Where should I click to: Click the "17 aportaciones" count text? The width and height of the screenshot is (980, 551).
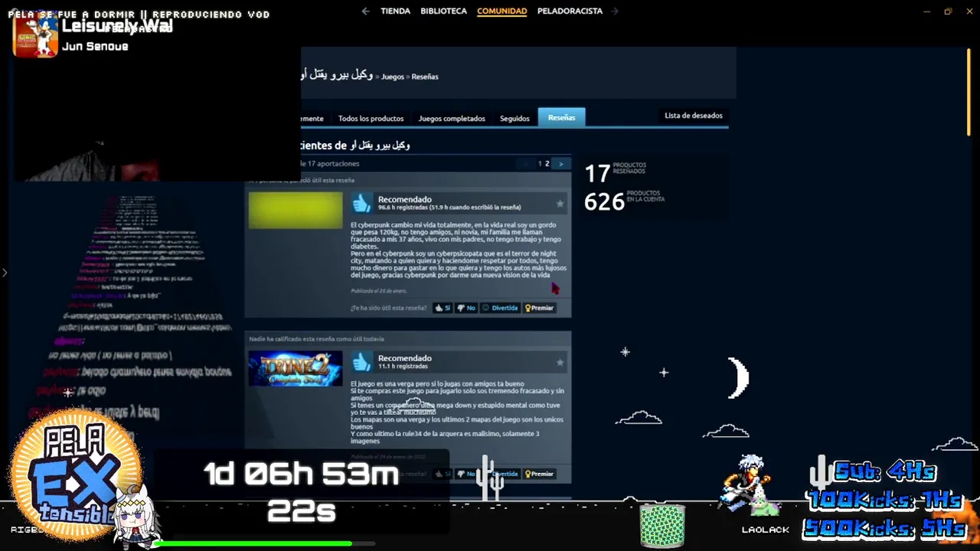(x=334, y=164)
